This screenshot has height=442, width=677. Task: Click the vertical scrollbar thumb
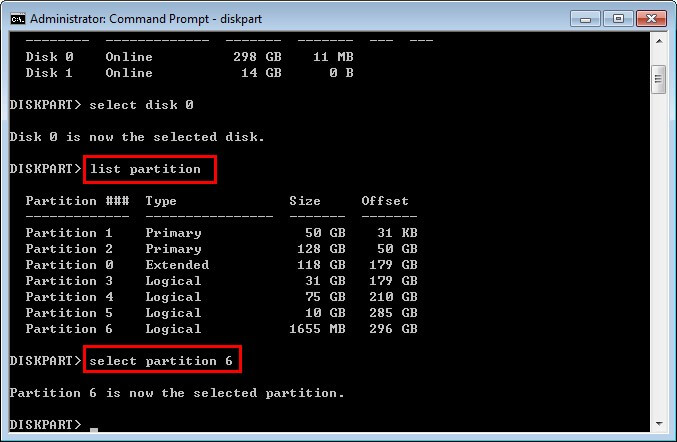tap(658, 79)
